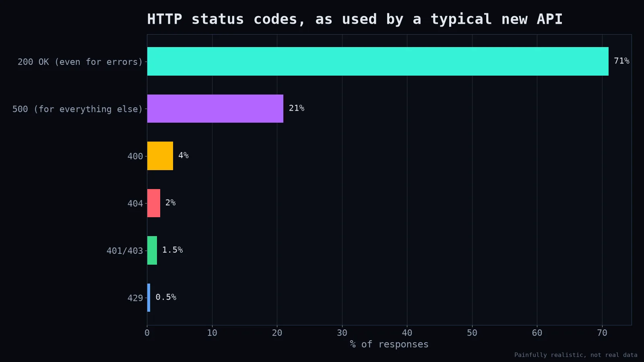Click the chart title text
Viewport: 644px width, 362px height.
355,19
